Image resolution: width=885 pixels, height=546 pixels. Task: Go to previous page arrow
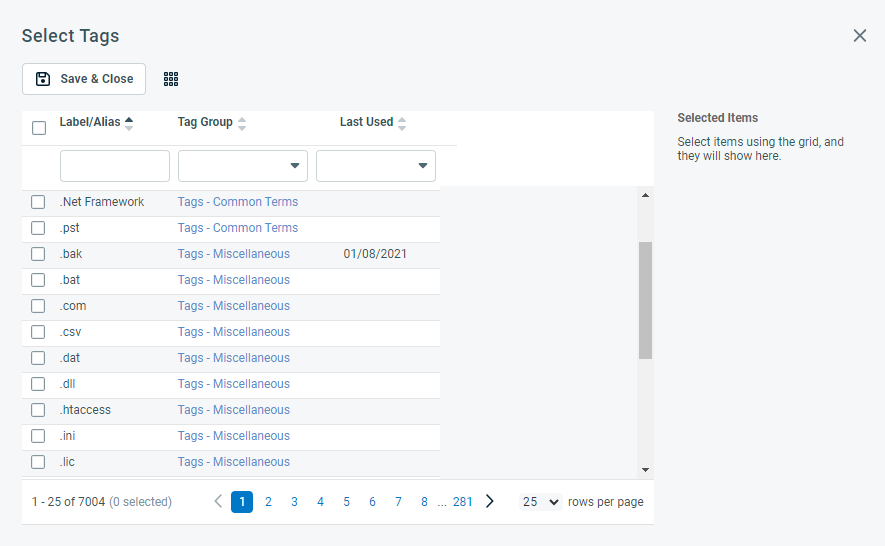[x=218, y=502]
